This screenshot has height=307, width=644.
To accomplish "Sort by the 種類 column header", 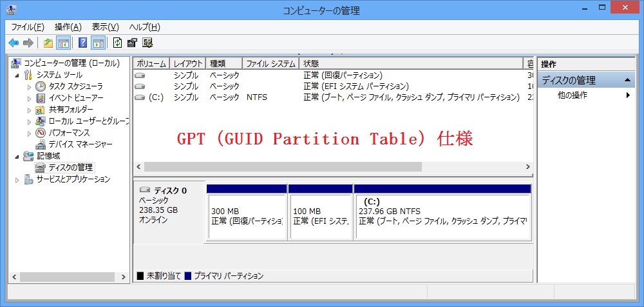I will coord(225,63).
